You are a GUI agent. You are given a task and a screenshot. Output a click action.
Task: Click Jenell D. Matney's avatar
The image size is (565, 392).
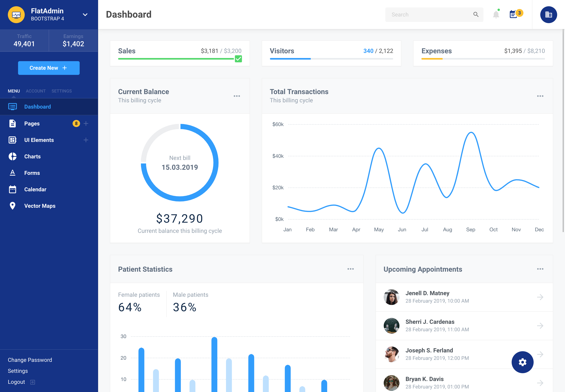(x=391, y=297)
